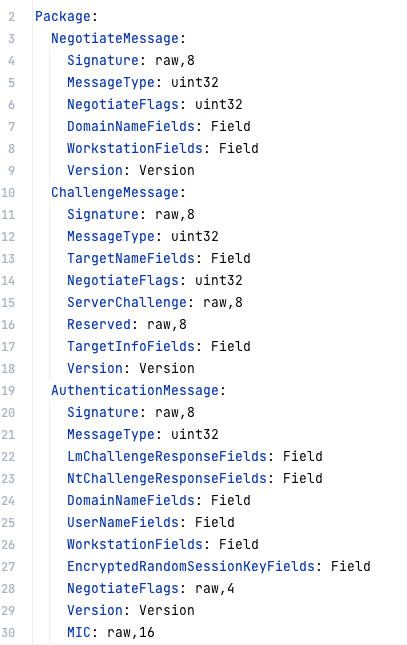Screen dimensions: 407x645
Task: Click the LmChallengeResponseFields key
Action: coord(167,456)
